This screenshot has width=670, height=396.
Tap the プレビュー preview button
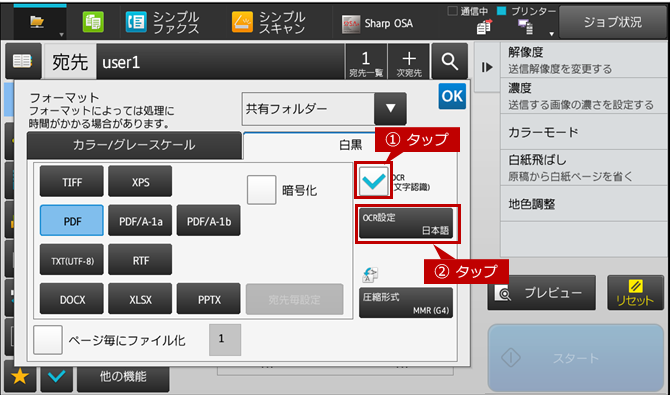coord(541,293)
